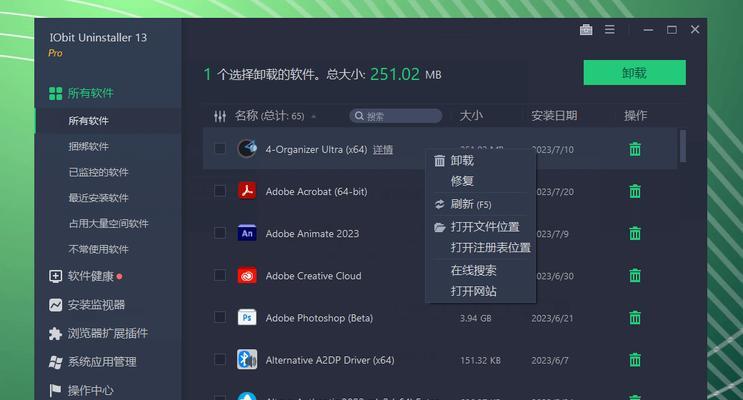Open the hamburger options menu
Screen dimensions: 743x400
point(610,30)
